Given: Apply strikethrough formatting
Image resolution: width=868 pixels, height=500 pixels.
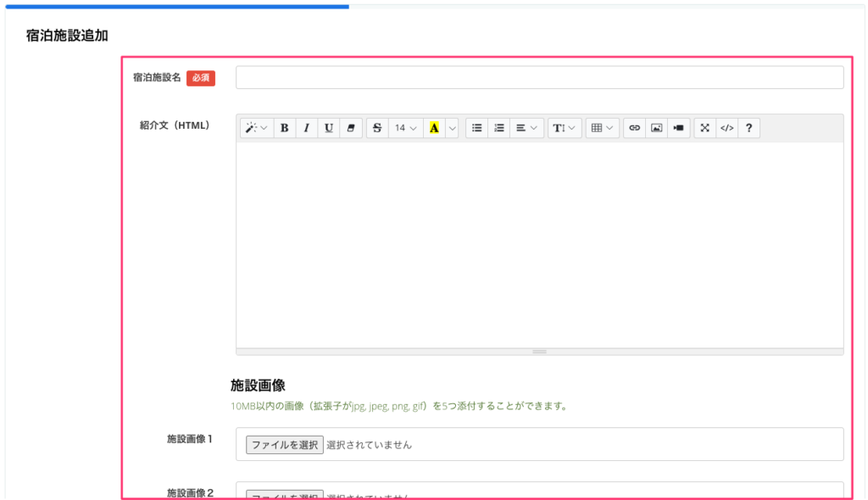Looking at the screenshot, I should tap(377, 128).
